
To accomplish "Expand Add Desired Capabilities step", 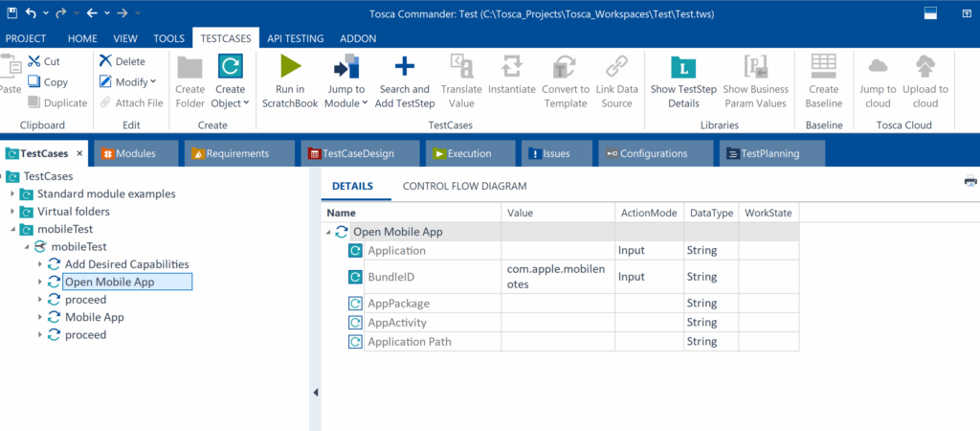I will (40, 264).
